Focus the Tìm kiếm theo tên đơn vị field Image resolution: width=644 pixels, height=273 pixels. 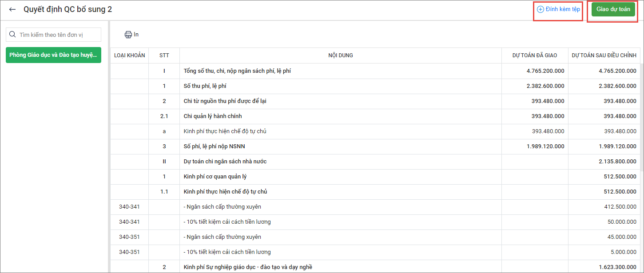click(58, 35)
